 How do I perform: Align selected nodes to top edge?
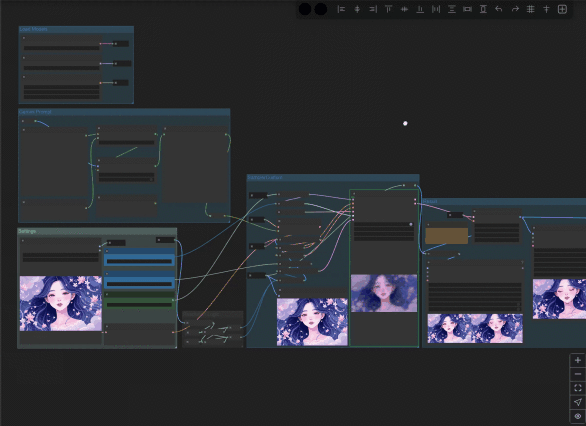click(389, 9)
